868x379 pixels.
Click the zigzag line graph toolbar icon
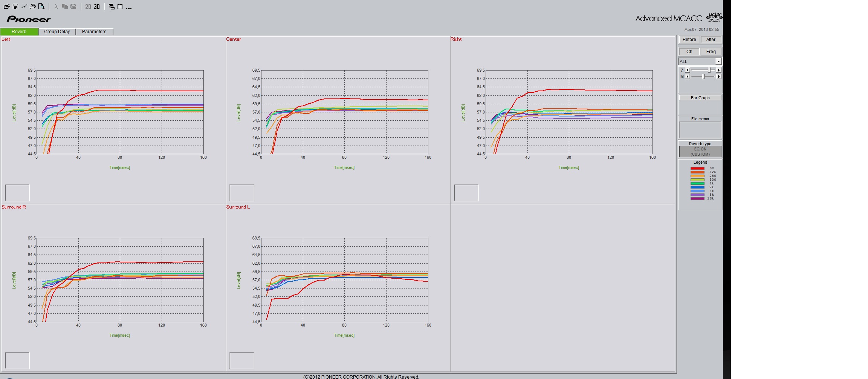pyautogui.click(x=24, y=6)
